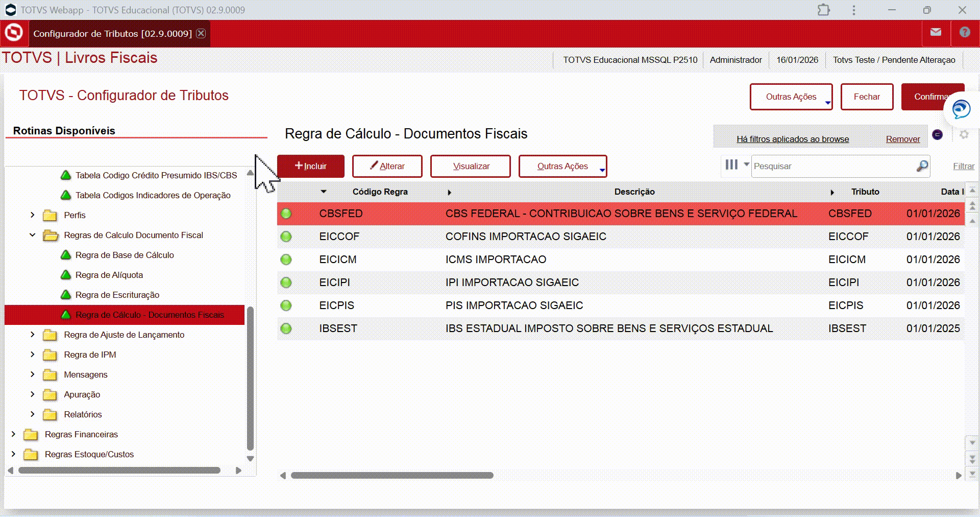Open the browser three-dot menu

tap(853, 10)
